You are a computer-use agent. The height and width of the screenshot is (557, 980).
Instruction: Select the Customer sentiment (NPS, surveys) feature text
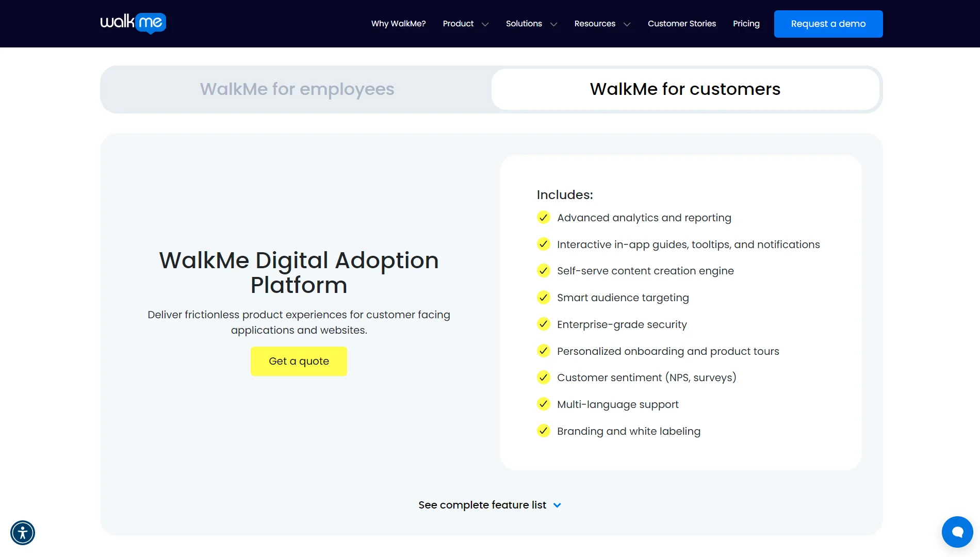pos(646,378)
